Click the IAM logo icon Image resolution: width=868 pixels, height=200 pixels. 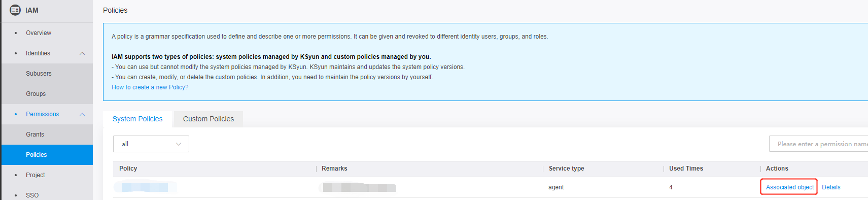pos(15,10)
